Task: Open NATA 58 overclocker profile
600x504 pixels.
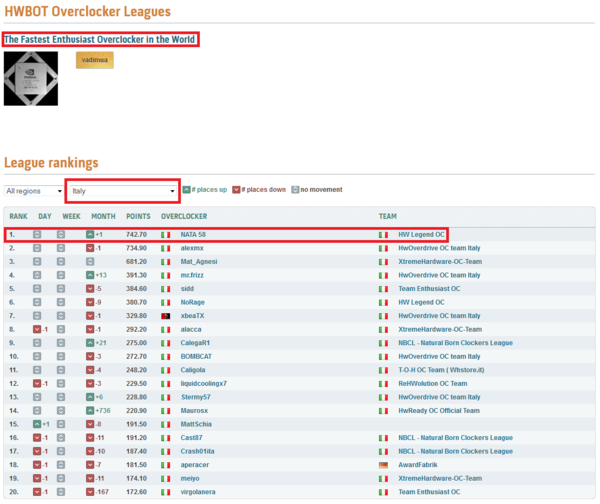Action: tap(193, 235)
